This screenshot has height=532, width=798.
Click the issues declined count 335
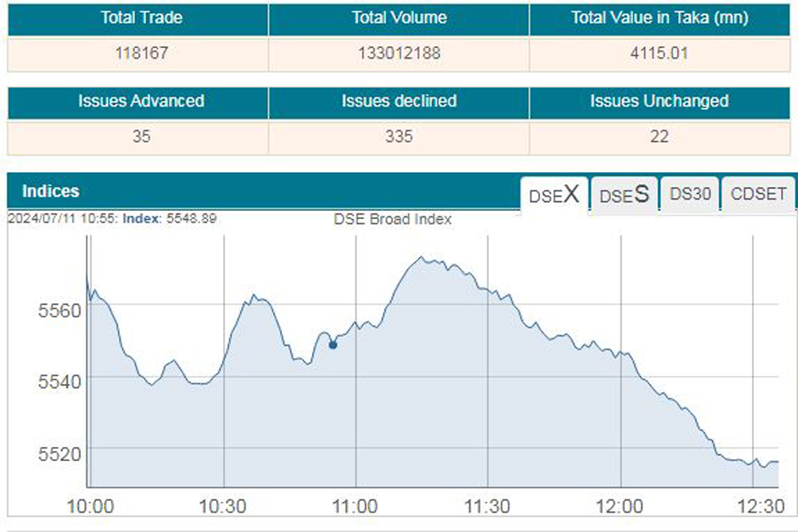coord(399,137)
